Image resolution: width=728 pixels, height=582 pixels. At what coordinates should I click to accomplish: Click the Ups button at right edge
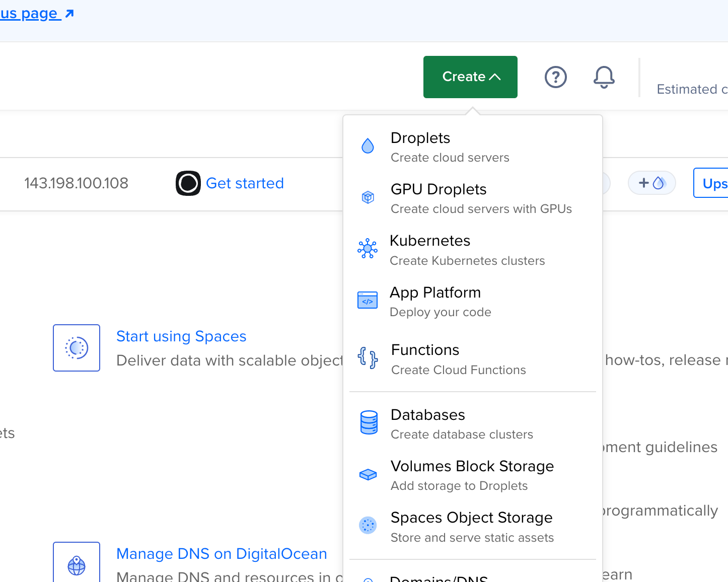711,183
